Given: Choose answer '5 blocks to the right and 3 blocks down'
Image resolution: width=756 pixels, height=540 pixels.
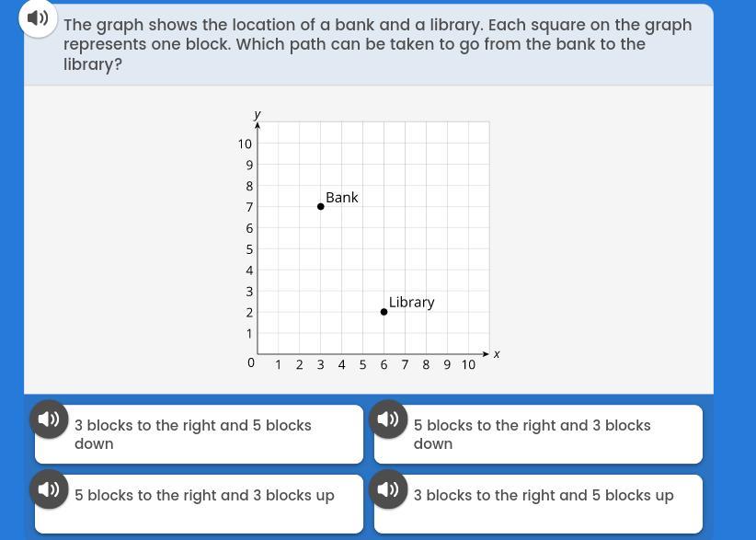Looking at the screenshot, I should click(538, 434).
